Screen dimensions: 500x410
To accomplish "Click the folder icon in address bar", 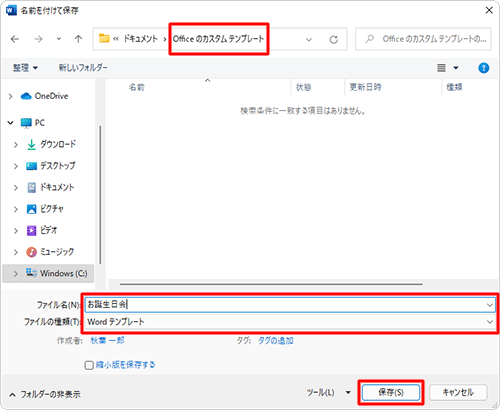I will pyautogui.click(x=104, y=38).
